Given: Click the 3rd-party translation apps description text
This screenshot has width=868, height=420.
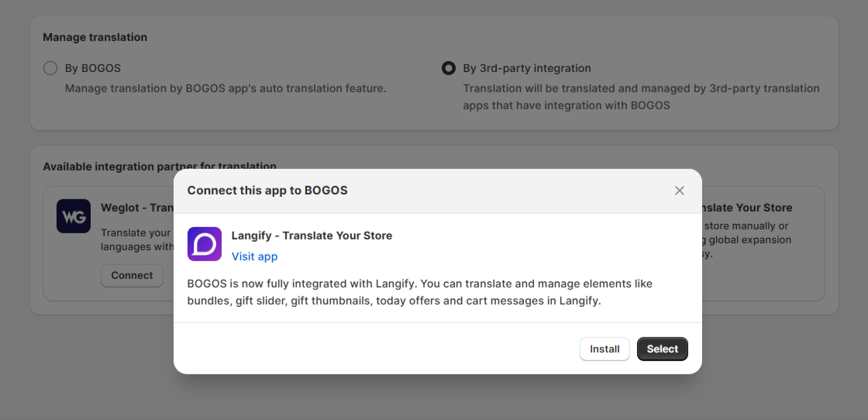Looking at the screenshot, I should [641, 97].
